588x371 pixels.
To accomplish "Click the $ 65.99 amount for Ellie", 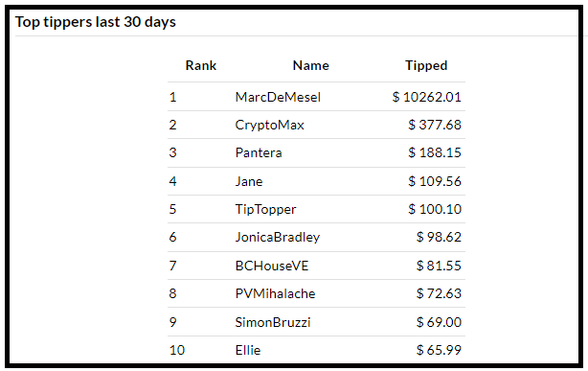I will pos(439,350).
